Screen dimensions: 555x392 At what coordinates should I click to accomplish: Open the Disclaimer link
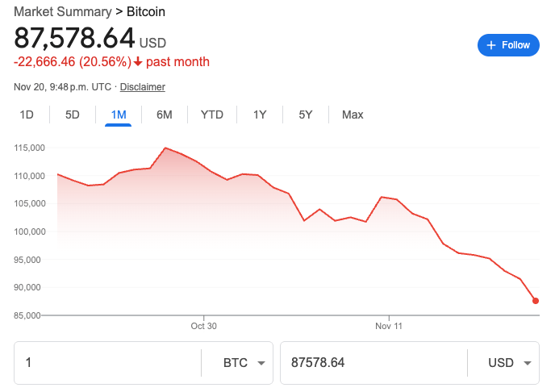144,87
